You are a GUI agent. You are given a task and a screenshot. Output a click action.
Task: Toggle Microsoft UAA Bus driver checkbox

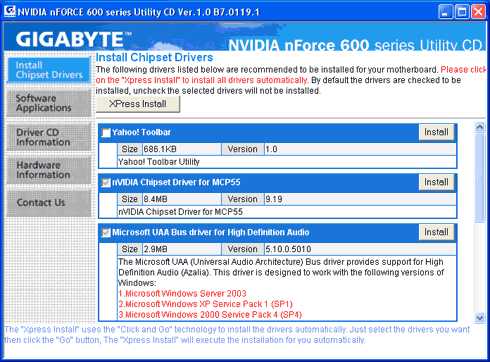pos(106,233)
